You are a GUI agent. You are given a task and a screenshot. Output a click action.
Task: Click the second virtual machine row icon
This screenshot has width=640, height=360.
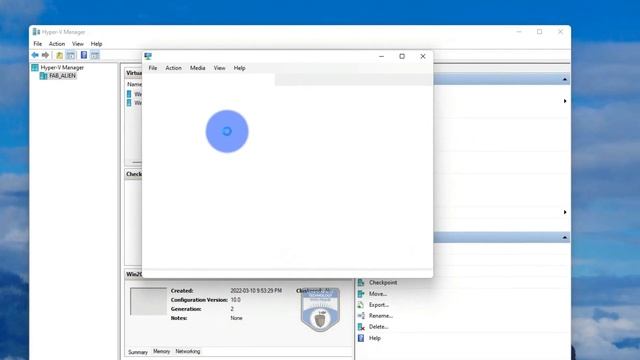129,102
